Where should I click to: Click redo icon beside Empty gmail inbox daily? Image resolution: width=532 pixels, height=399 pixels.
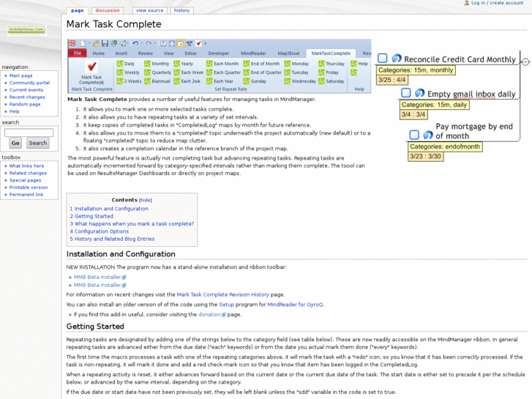point(420,93)
